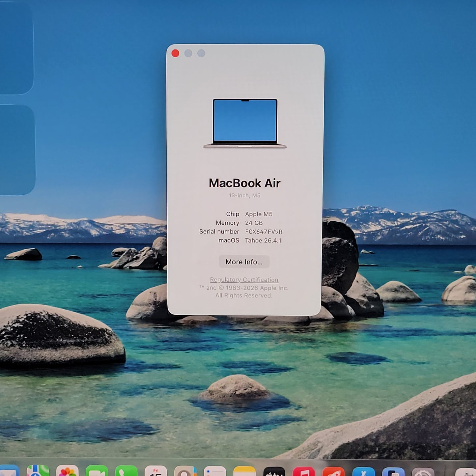Launch FaceTime from the Dock
This screenshot has height=476, width=476.
[97, 470]
